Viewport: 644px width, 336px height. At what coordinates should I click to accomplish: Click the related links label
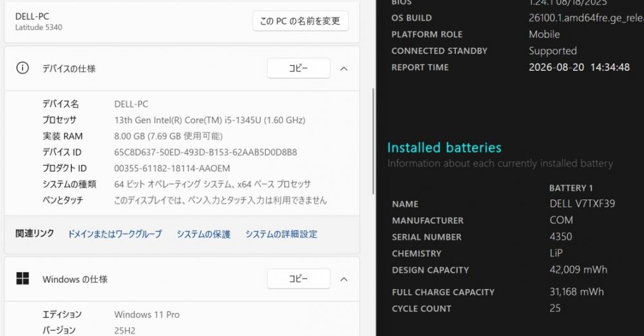(35, 233)
